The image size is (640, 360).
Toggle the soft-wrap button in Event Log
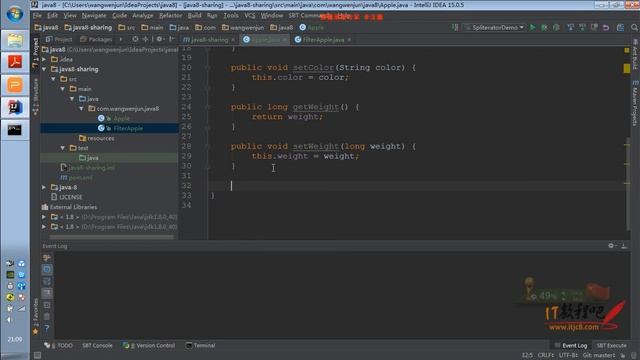pos(47,281)
